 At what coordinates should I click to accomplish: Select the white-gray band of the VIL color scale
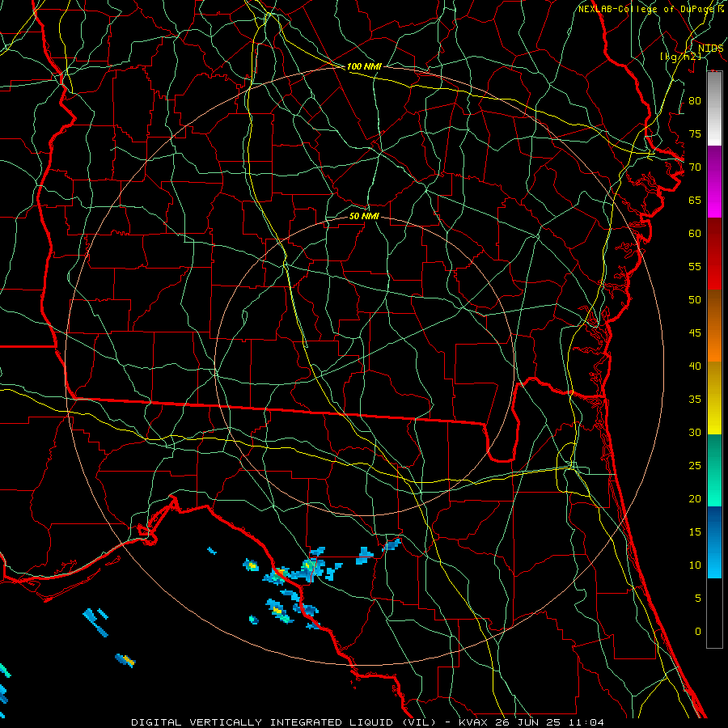click(714, 108)
